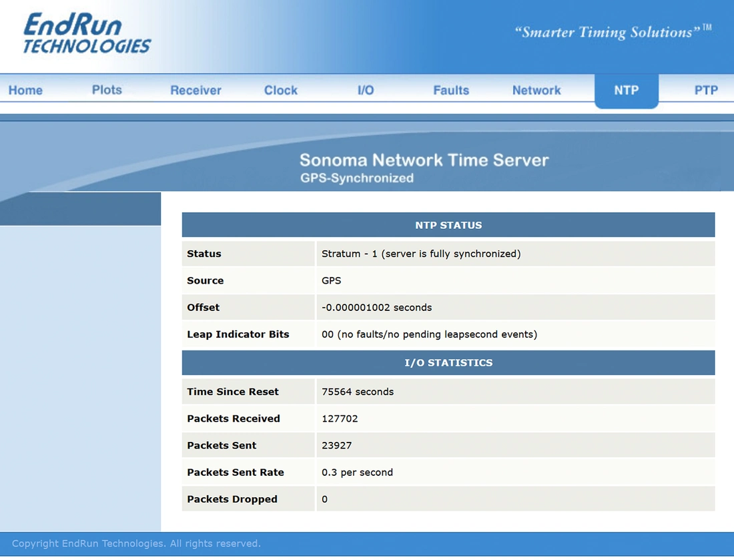Click the GPS-Synchronized subtitle

[357, 178]
